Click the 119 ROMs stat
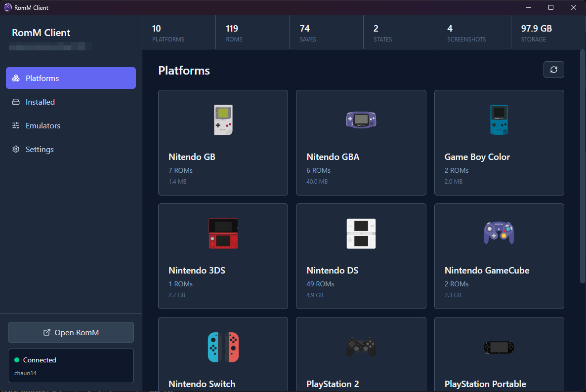Image resolution: width=586 pixels, height=392 pixels. [252, 33]
